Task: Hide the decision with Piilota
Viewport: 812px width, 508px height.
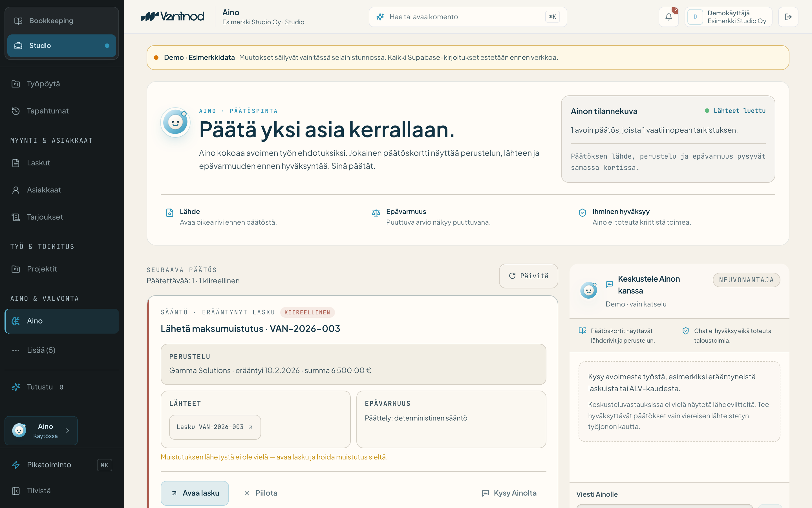Action: (x=261, y=493)
